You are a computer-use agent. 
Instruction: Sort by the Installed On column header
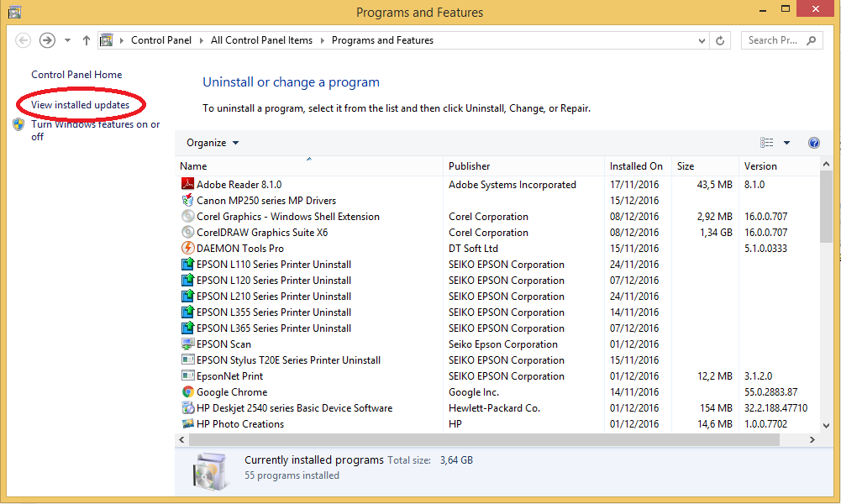(638, 166)
